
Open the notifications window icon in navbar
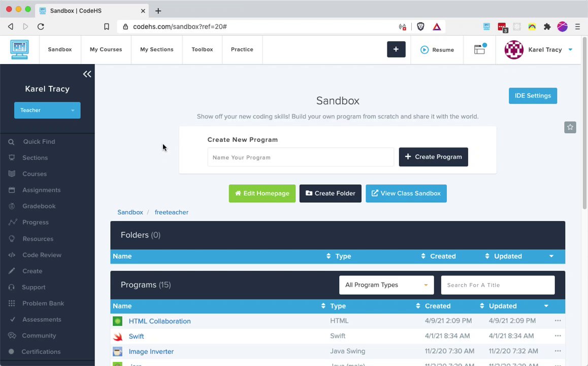(x=480, y=49)
